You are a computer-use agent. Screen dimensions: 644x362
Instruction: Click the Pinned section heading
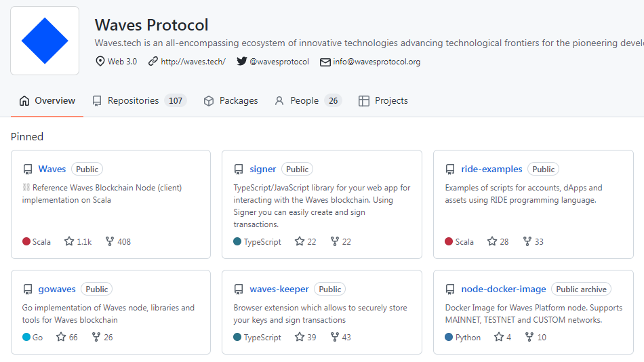click(x=27, y=136)
